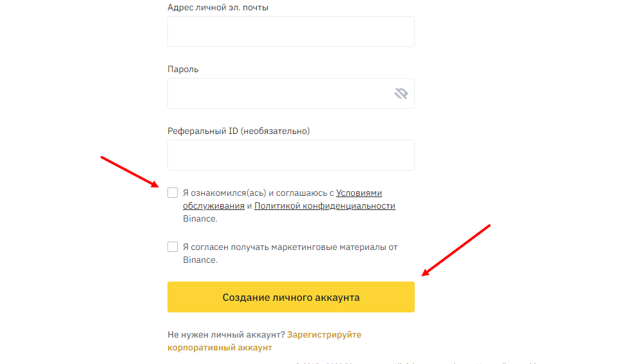Enable the marketing materials consent checkbox
The image size is (644, 364).
pyautogui.click(x=173, y=247)
